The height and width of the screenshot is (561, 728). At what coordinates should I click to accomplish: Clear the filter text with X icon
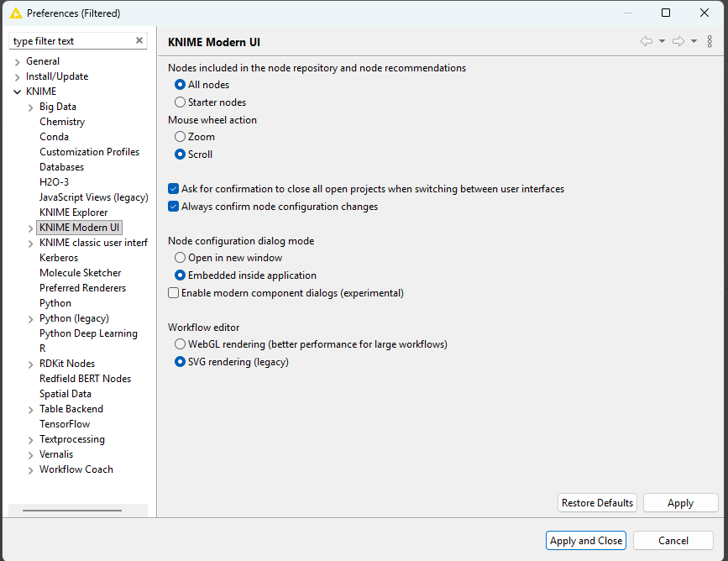pos(139,41)
